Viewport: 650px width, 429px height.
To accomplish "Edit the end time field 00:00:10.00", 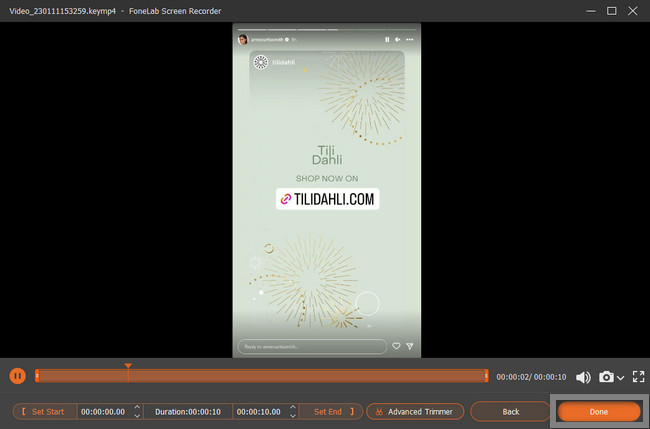I will point(259,412).
